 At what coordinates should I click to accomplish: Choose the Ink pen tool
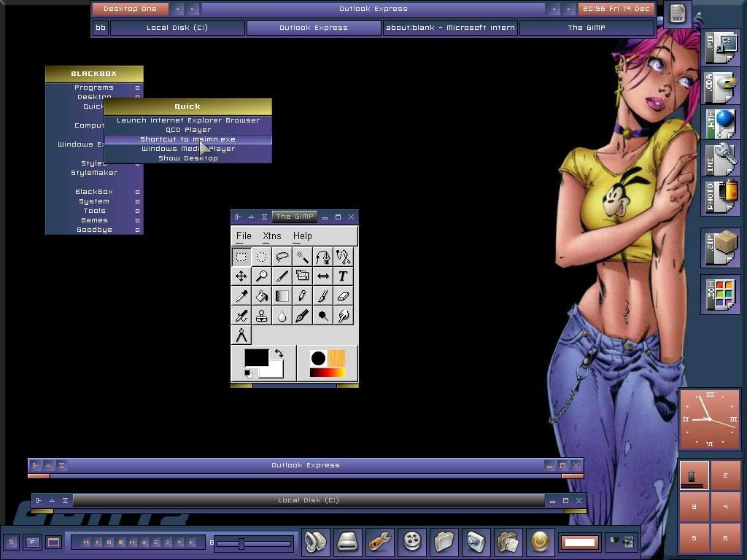pos(302,316)
